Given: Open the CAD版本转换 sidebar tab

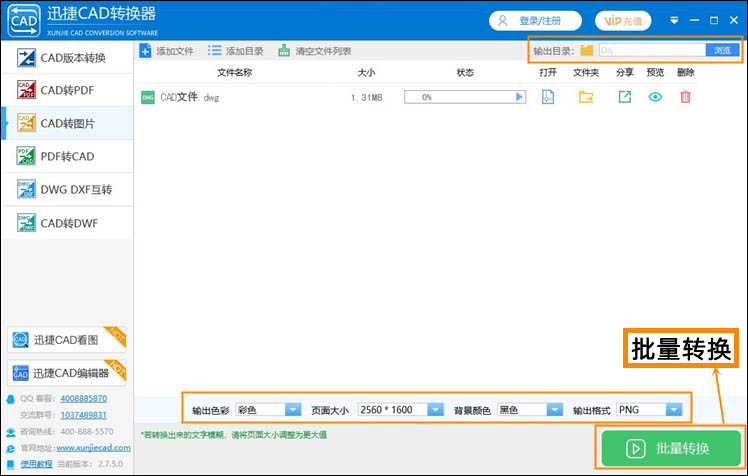Looking at the screenshot, I should coord(67,58).
